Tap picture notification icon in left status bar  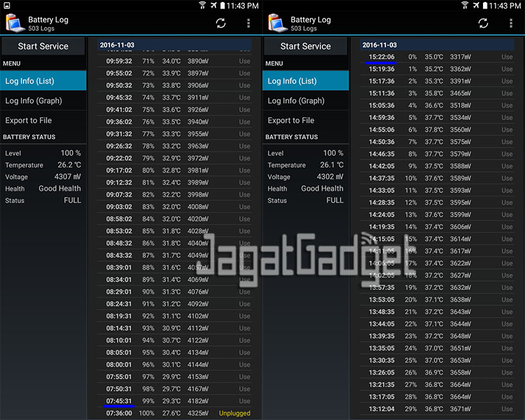coord(7,5)
